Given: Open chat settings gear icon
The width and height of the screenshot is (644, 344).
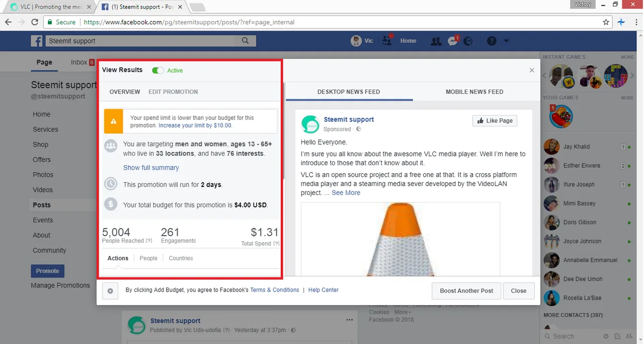Looking at the screenshot, I should pos(606,336).
